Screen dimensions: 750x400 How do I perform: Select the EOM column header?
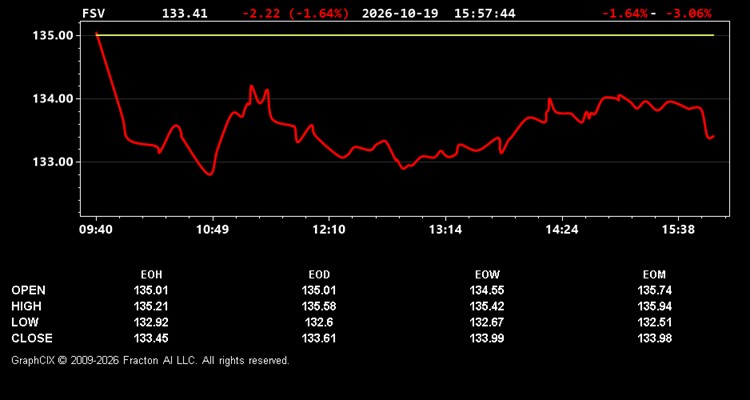click(654, 275)
